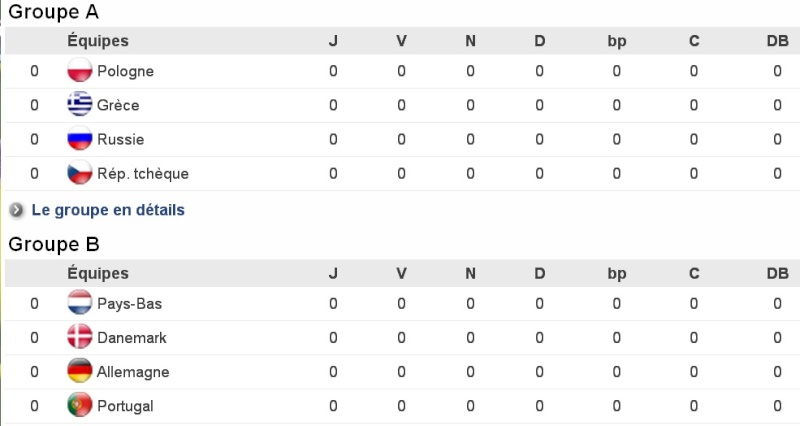This screenshot has height=426, width=800.
Task: Click the Portugal flag icon
Action: pyautogui.click(x=80, y=405)
